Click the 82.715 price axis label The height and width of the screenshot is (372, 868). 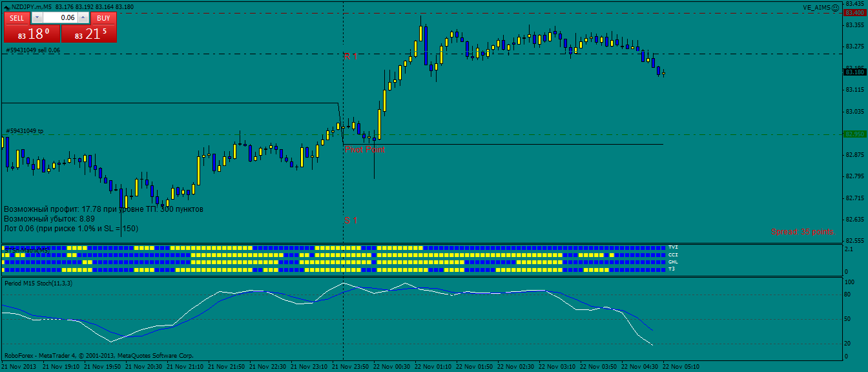pos(854,198)
